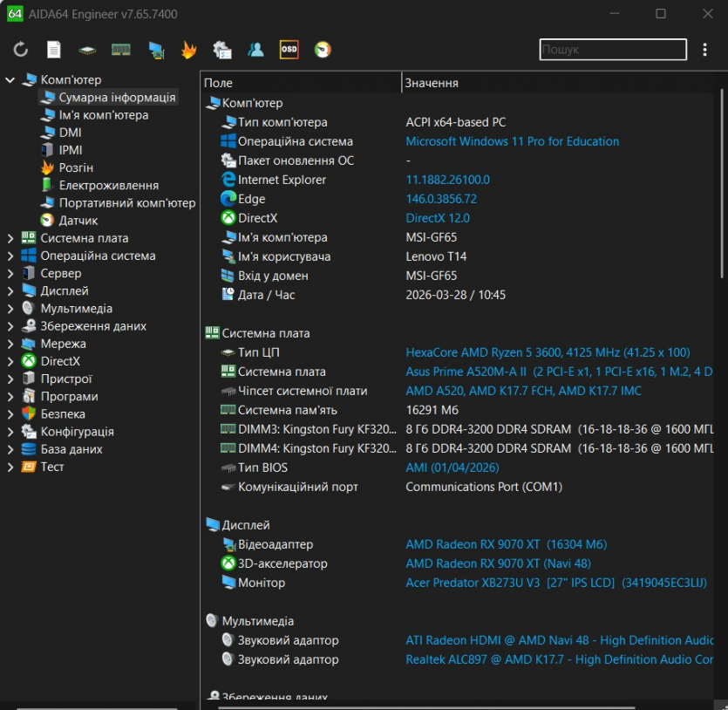The image size is (728, 710).
Task: Expand the Мультимедіа tree node
Action: [10, 309]
